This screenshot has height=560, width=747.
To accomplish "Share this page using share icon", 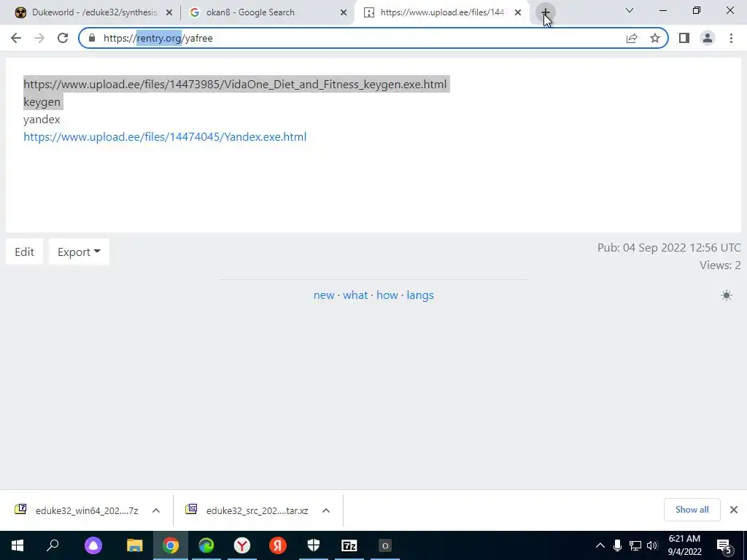I will pyautogui.click(x=632, y=38).
